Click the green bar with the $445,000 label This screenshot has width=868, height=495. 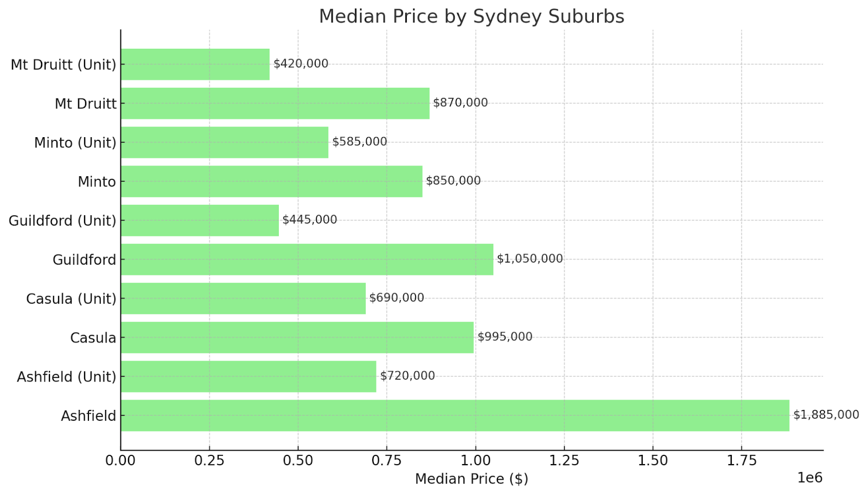200,221
